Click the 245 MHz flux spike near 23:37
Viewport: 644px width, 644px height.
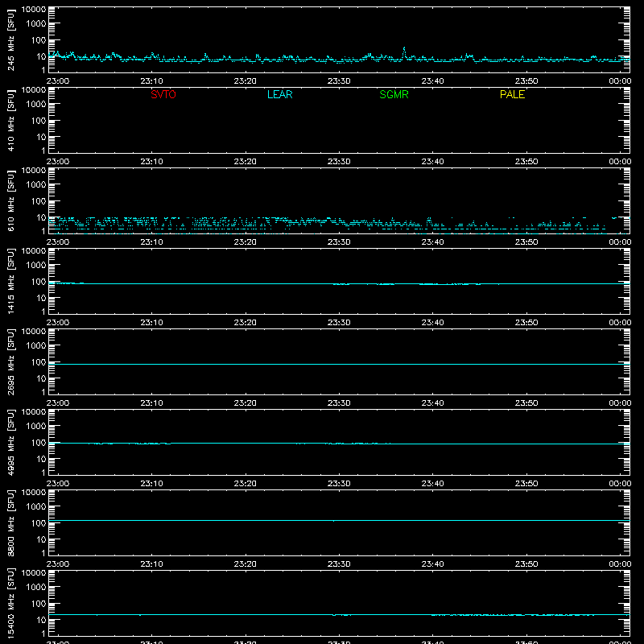(404, 52)
